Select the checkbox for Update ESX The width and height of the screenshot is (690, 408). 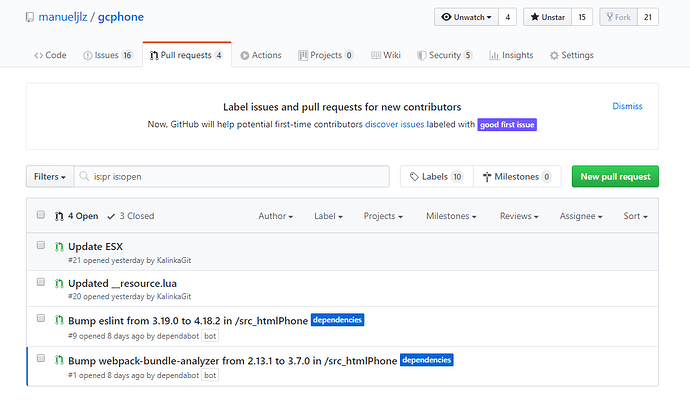tap(41, 245)
